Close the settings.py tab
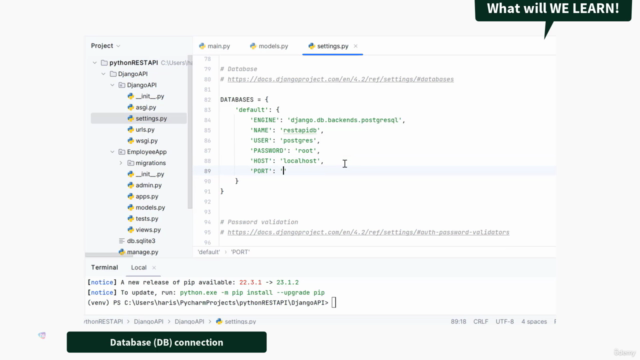 point(356,46)
